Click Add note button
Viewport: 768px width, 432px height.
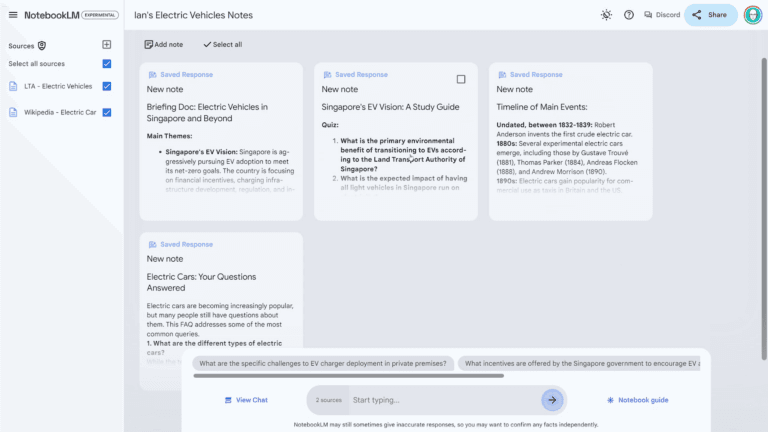(163, 45)
